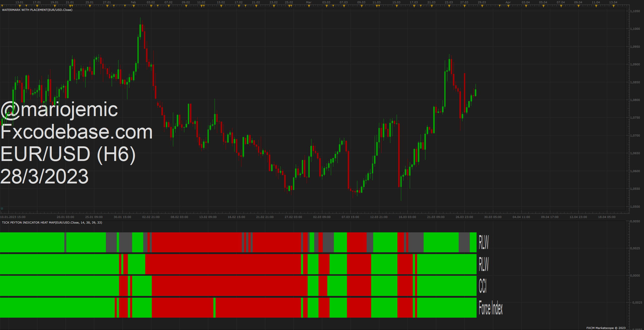The width and height of the screenshot is (644, 330).
Task: Click the orange marker under 19.01 date
Action: pyautogui.click(x=55, y=6)
